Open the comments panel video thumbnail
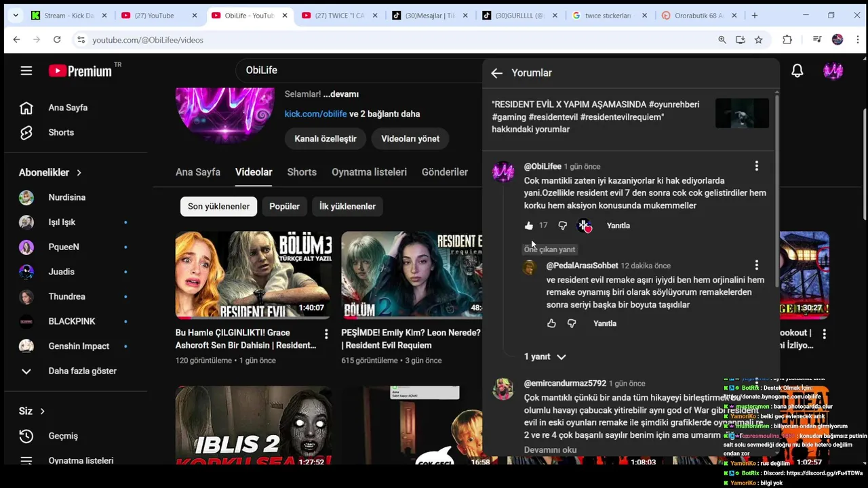868x488 pixels. 742,113
